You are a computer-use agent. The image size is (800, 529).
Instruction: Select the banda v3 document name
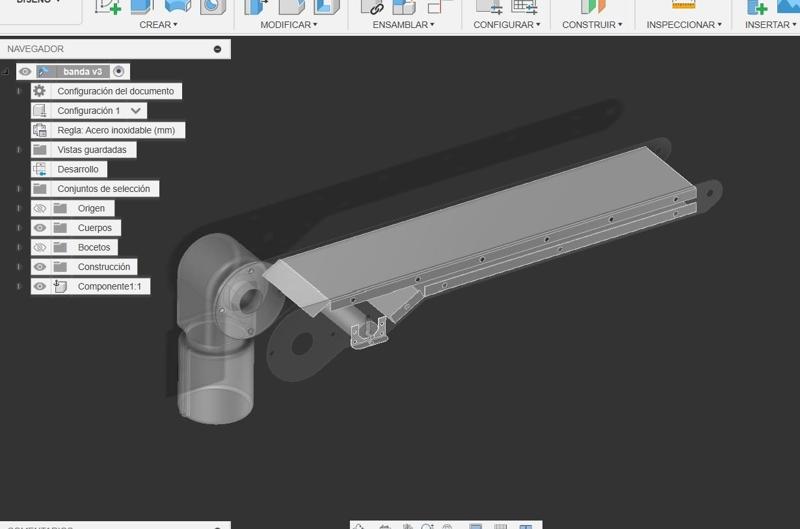pyautogui.click(x=83, y=71)
